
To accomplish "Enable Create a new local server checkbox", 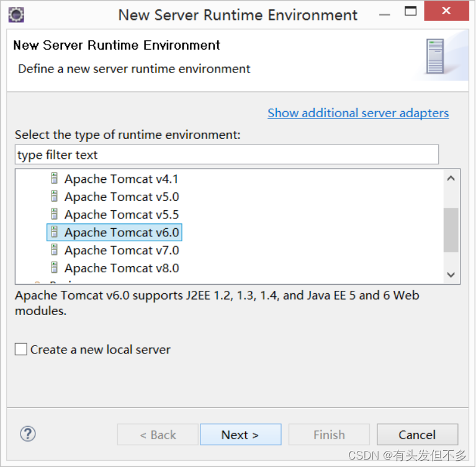I will pos(21,349).
